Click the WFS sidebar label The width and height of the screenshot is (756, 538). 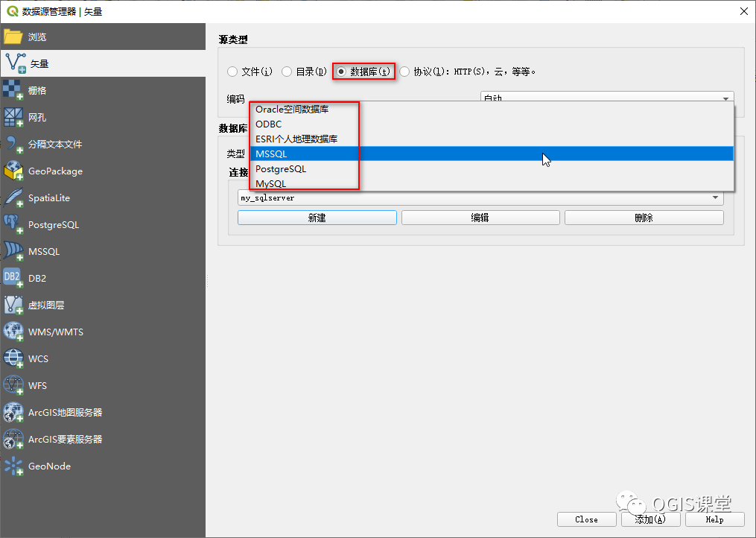click(37, 385)
